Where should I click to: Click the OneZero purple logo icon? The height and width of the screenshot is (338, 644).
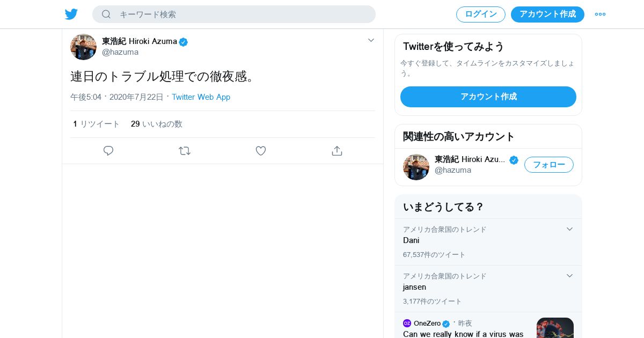(x=407, y=323)
